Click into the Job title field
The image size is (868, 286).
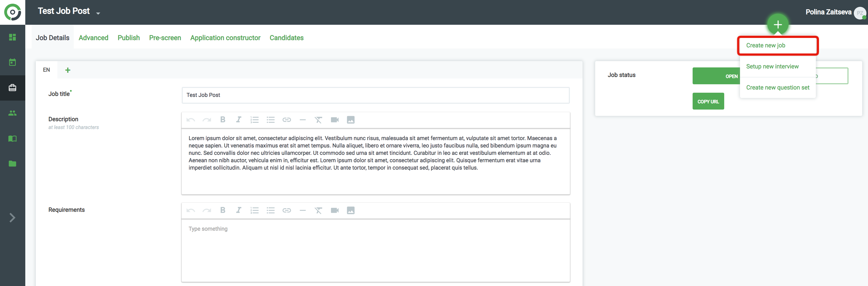[x=375, y=95]
